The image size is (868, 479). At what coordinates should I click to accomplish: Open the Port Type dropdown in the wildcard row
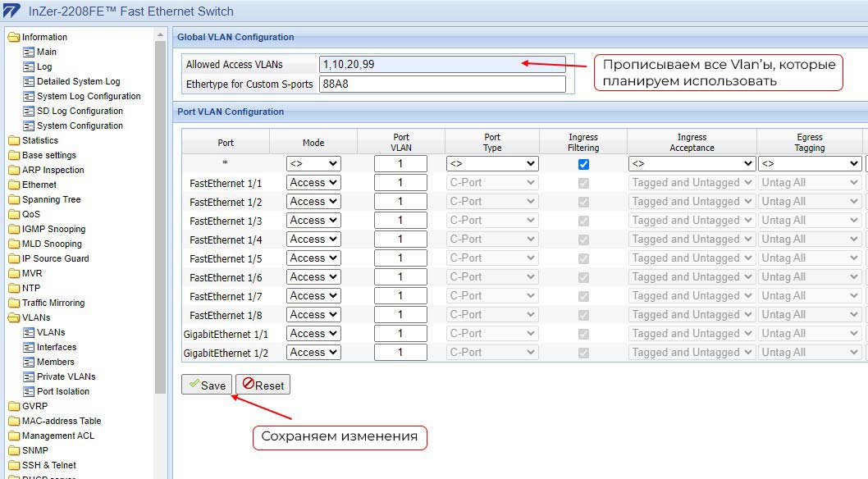[491, 163]
